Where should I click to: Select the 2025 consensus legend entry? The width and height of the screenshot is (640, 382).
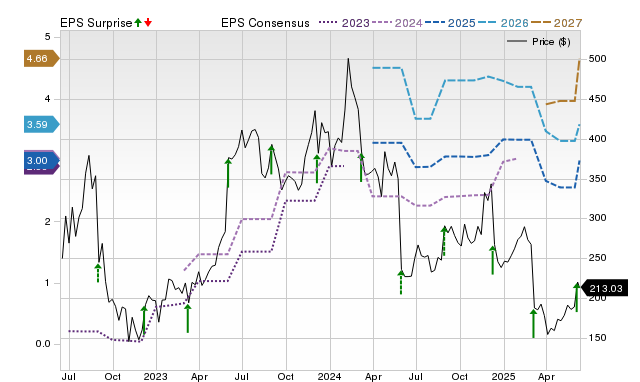coord(450,23)
